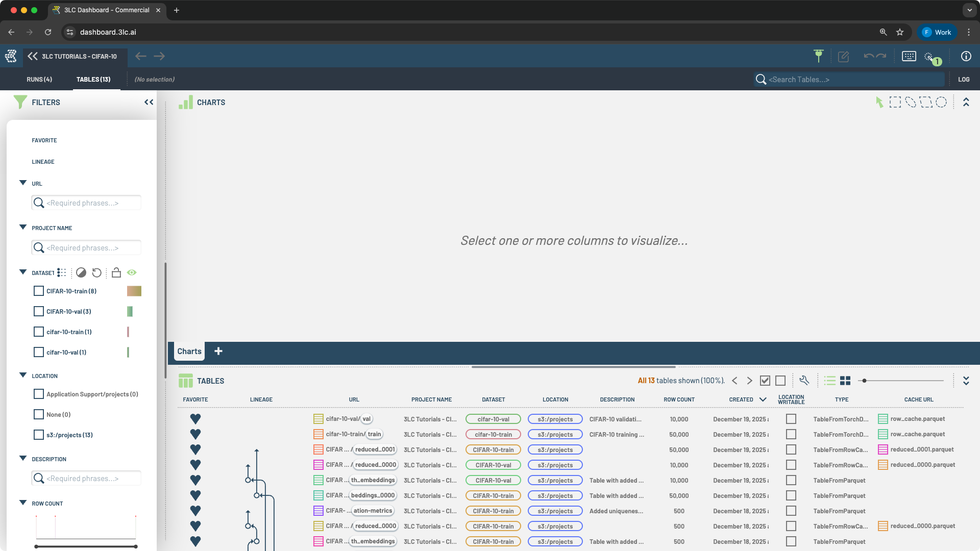Open the LOG panel button
Image resolution: width=980 pixels, height=551 pixels.
[x=964, y=79]
